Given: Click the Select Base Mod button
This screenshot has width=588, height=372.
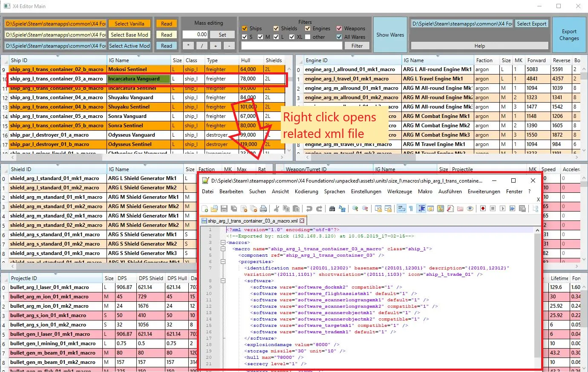Looking at the screenshot, I should (130, 35).
